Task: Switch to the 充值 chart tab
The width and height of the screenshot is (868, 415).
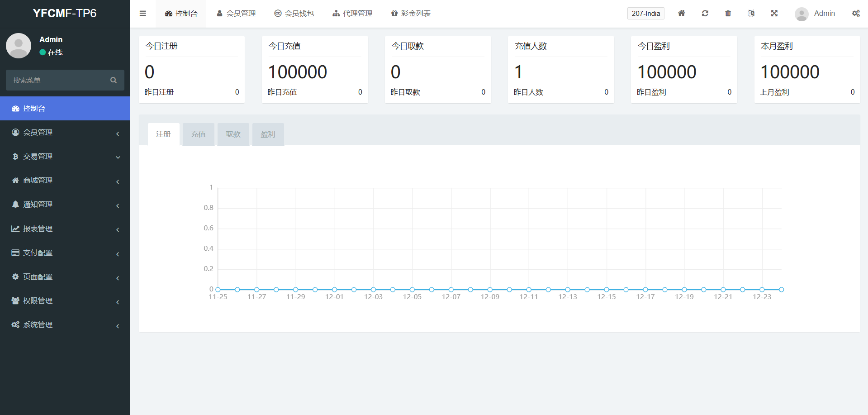Action: [x=198, y=134]
